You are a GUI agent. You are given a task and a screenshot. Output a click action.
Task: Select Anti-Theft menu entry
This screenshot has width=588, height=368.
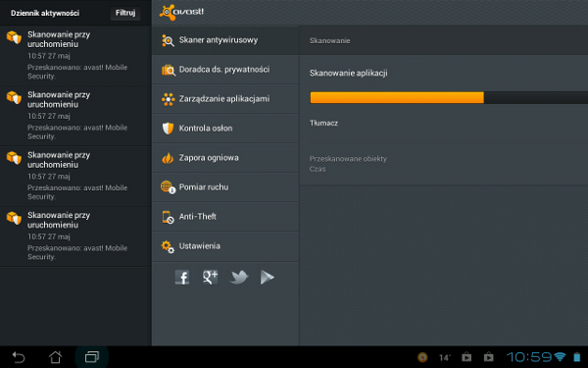tap(225, 217)
